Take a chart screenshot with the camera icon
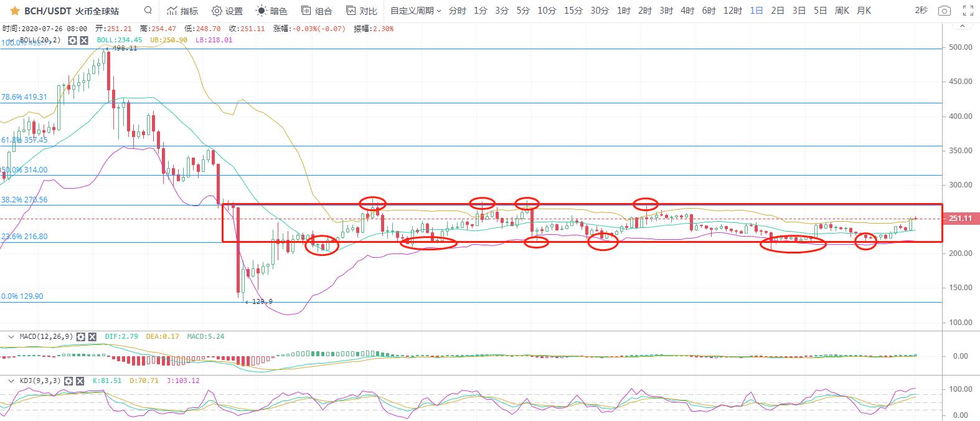 (945, 11)
